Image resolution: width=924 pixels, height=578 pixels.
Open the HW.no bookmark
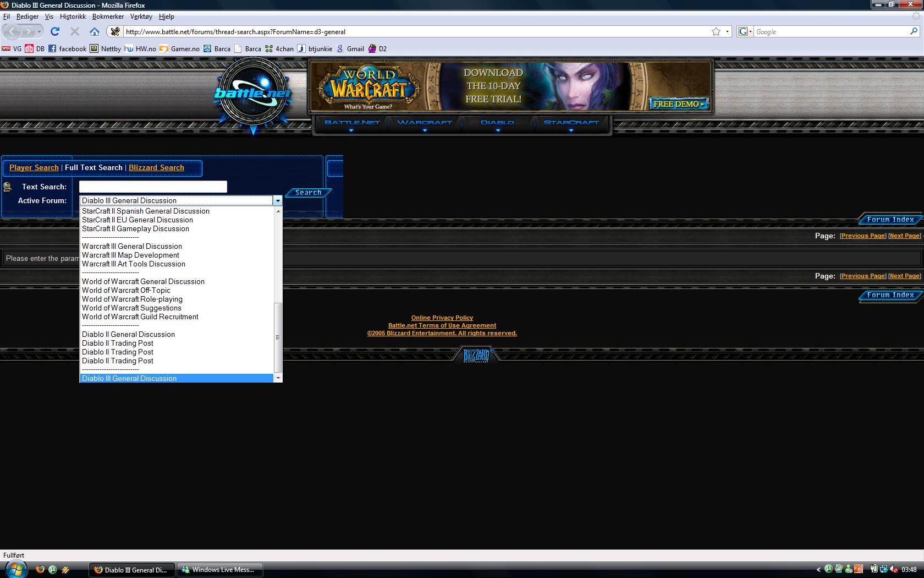point(140,48)
